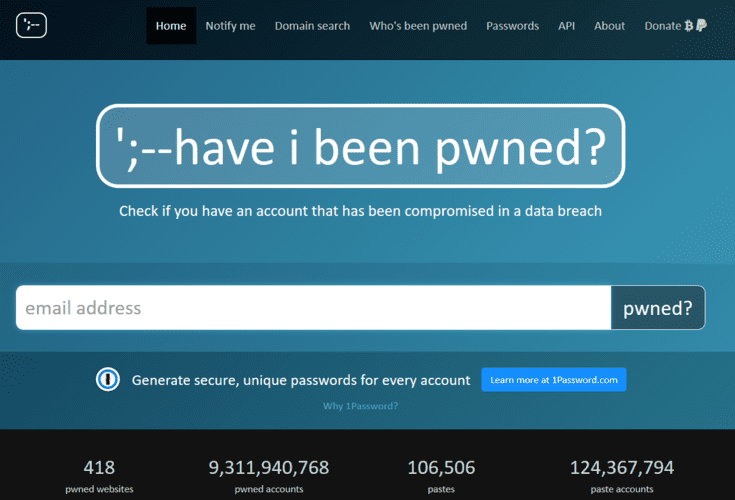Click the 'Check if you have an account' tagline
The width and height of the screenshot is (735, 500).
(x=360, y=211)
